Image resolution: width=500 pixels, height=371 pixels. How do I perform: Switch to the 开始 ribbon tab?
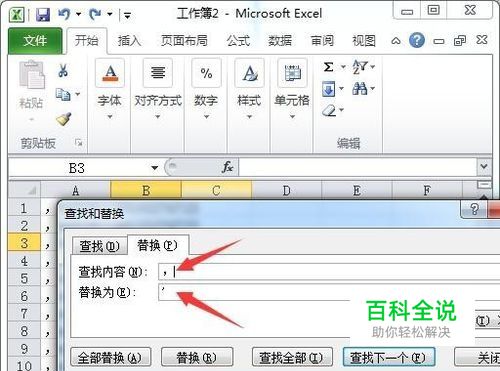click(x=87, y=41)
